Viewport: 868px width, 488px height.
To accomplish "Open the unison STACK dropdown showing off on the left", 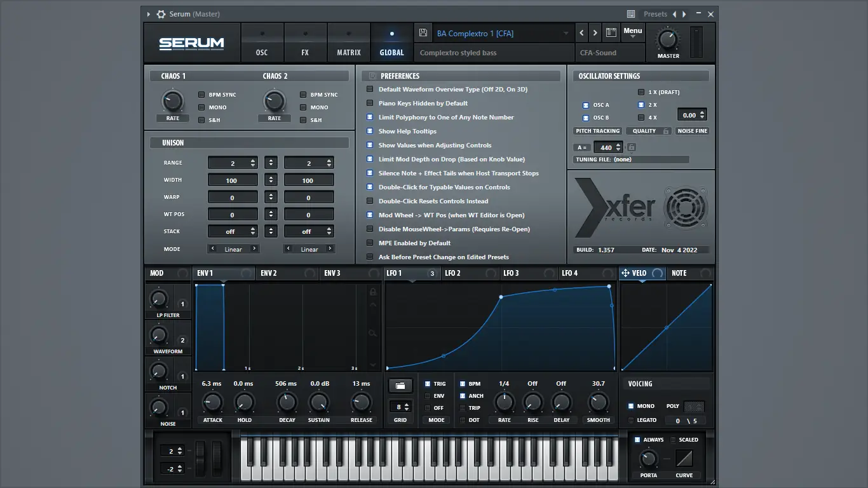I will (233, 231).
